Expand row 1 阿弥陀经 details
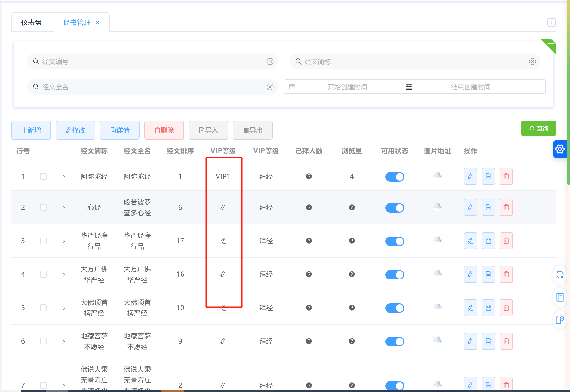Image resolution: width=570 pixels, height=392 pixels. coord(64,177)
